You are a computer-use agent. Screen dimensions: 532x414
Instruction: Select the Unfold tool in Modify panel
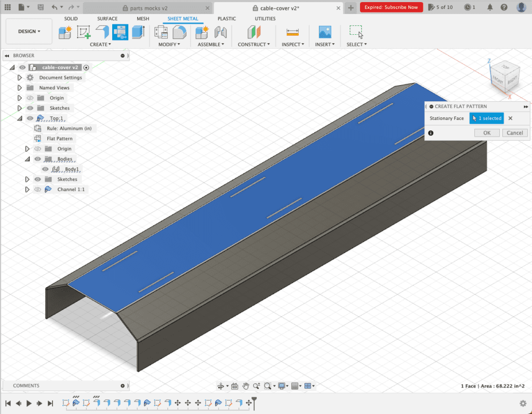[180, 32]
